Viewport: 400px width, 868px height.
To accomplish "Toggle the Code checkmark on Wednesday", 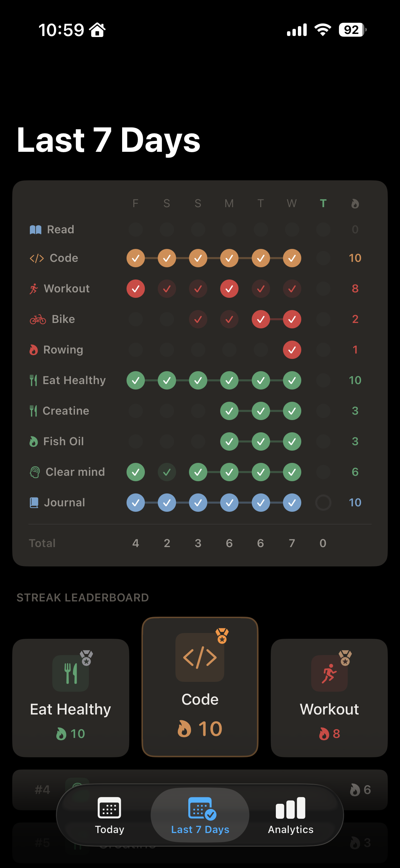I will click(292, 258).
